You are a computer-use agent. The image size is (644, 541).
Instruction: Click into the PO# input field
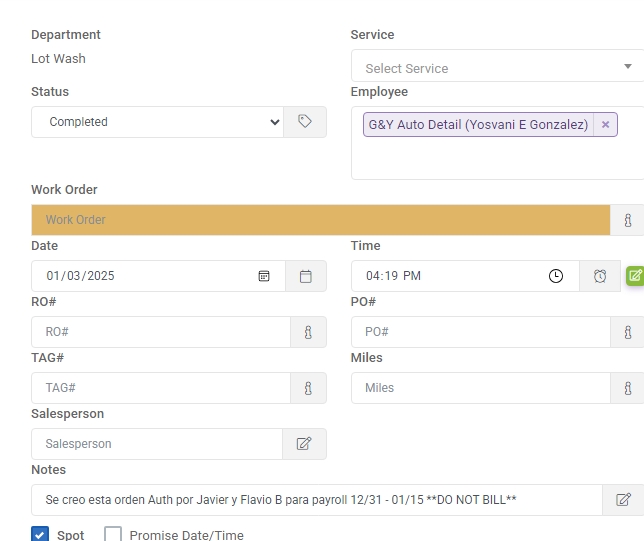click(x=480, y=332)
